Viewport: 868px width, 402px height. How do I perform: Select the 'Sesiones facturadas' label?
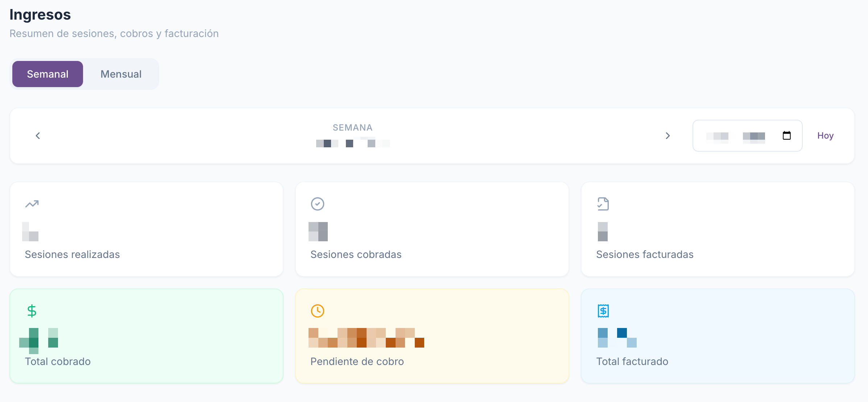coord(645,255)
